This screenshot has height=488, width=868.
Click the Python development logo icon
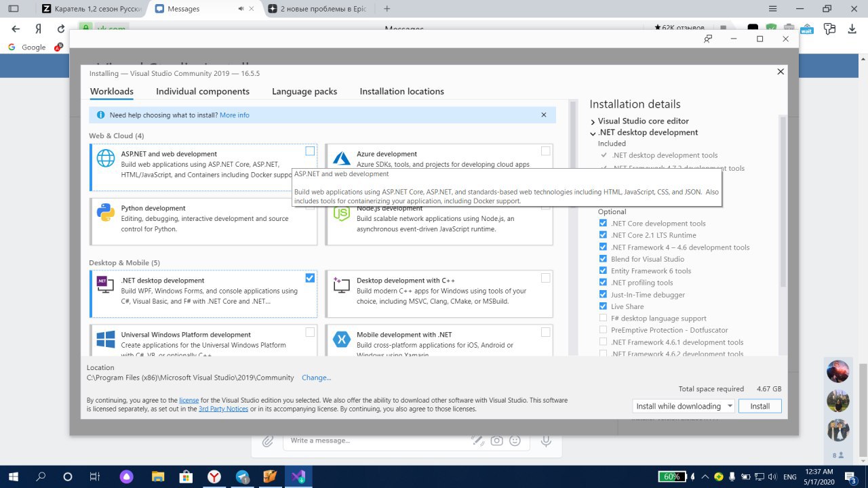pos(106,212)
